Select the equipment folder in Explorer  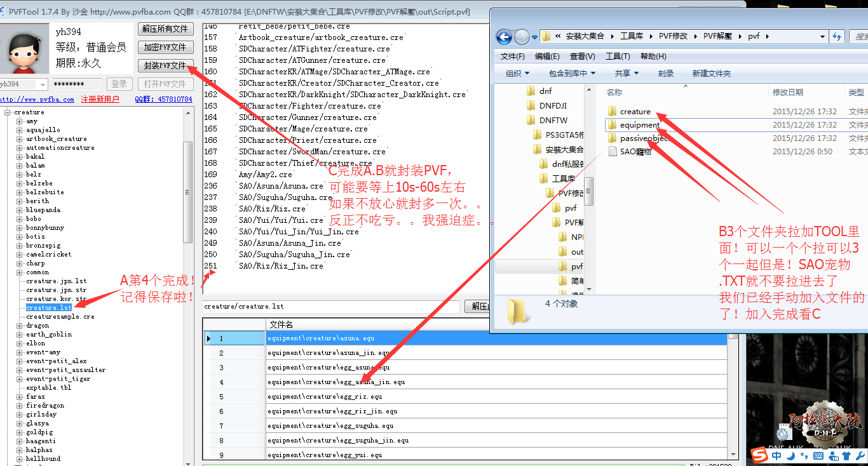coord(639,125)
